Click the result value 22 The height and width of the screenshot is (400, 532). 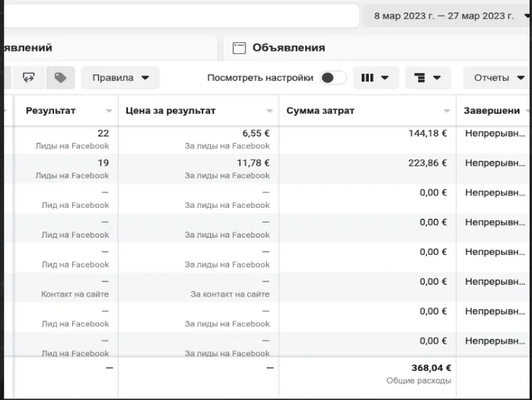(103, 133)
